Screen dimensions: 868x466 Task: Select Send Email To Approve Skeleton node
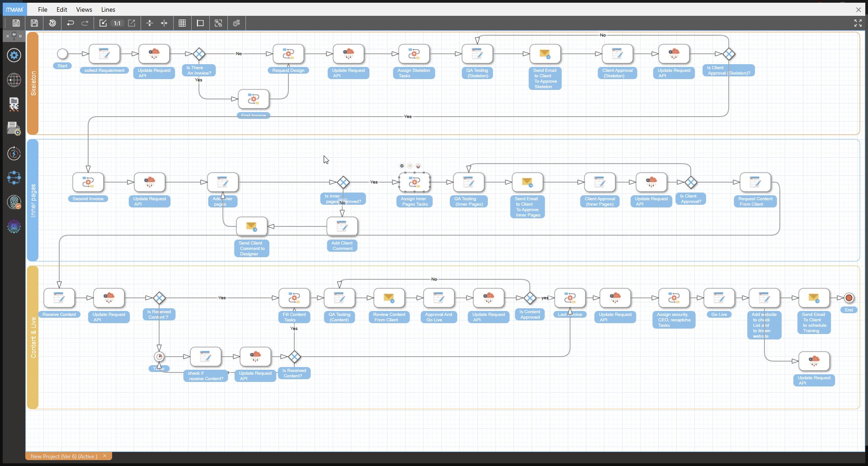tap(545, 54)
